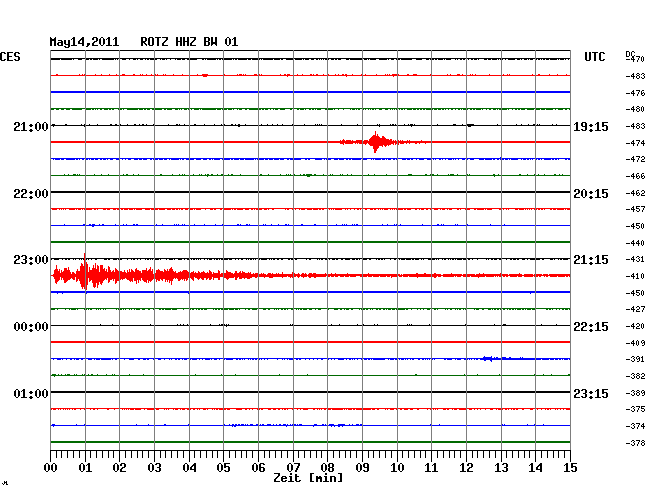Select the DC offset value "-457"
The image size is (650, 494).
pyautogui.click(x=635, y=209)
